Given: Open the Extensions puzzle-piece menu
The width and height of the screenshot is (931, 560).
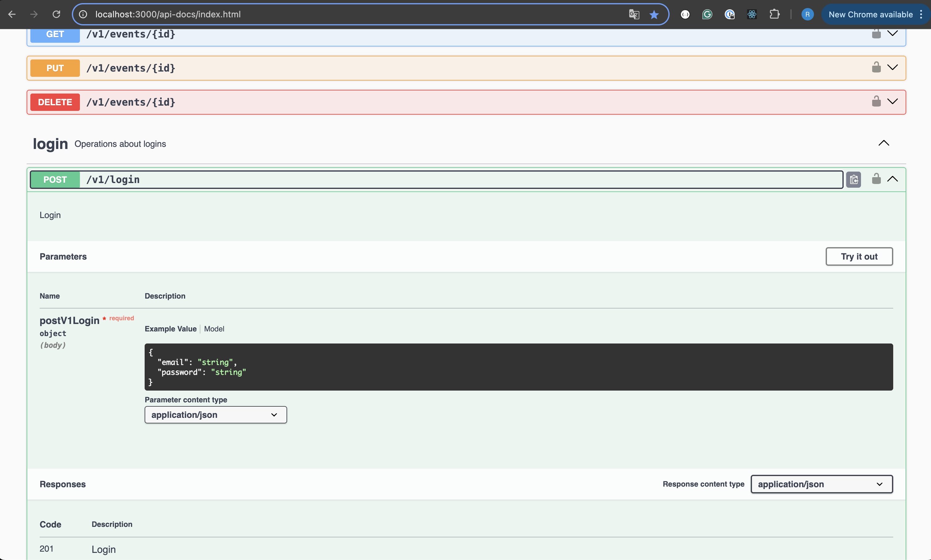Looking at the screenshot, I should [x=775, y=14].
